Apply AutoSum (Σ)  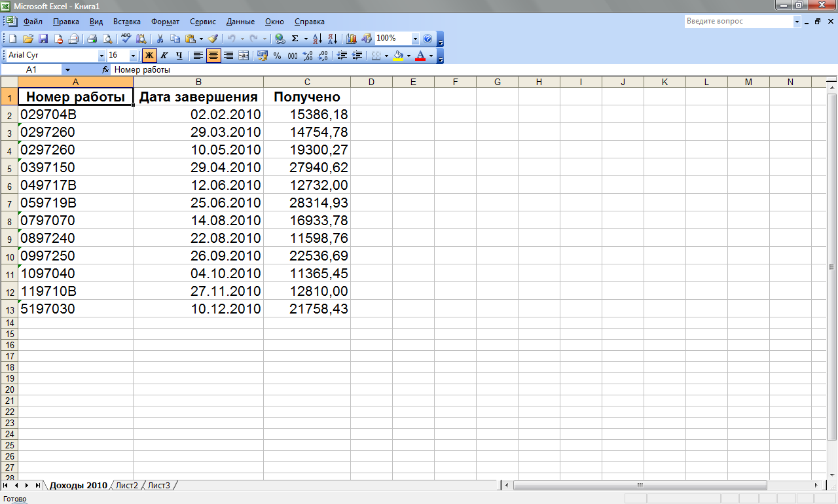pos(295,39)
